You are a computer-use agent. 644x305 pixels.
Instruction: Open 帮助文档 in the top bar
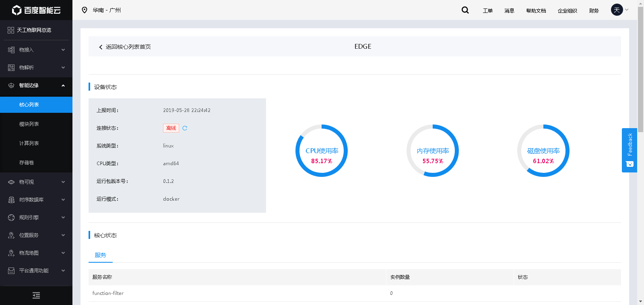536,10
